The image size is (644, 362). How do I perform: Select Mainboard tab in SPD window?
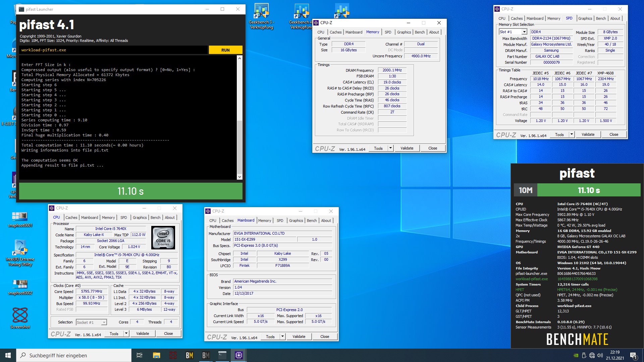(x=535, y=18)
